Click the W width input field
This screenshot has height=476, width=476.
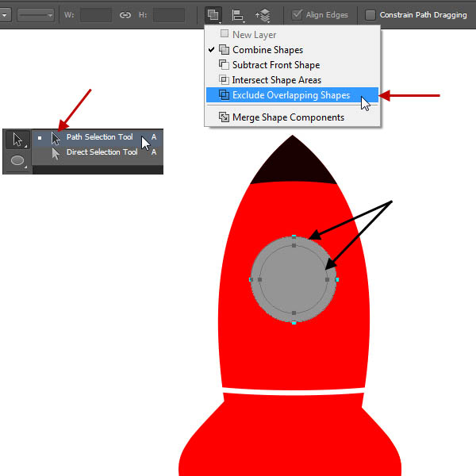pyautogui.click(x=96, y=15)
